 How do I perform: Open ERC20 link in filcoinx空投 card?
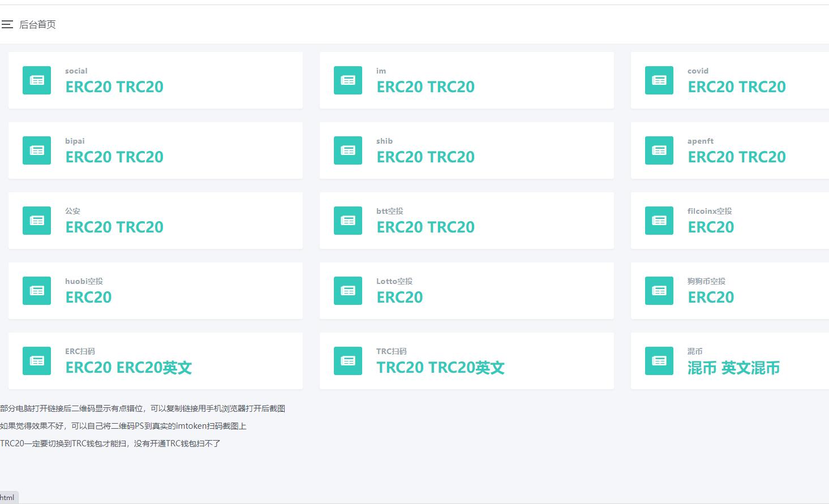pyautogui.click(x=711, y=227)
